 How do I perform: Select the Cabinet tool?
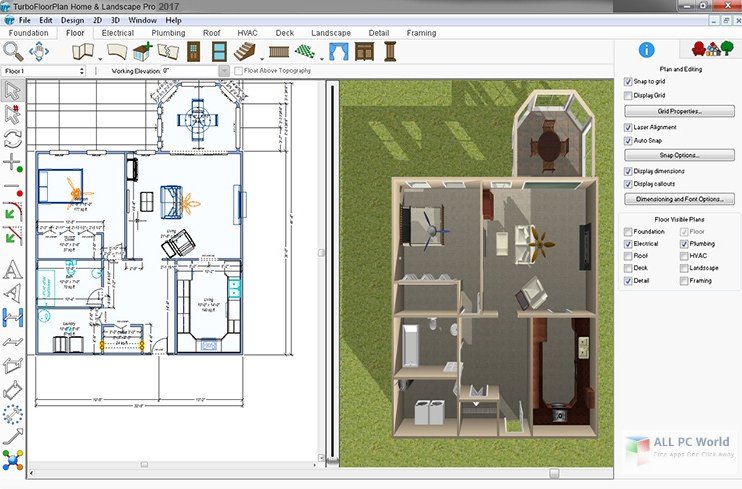364,52
